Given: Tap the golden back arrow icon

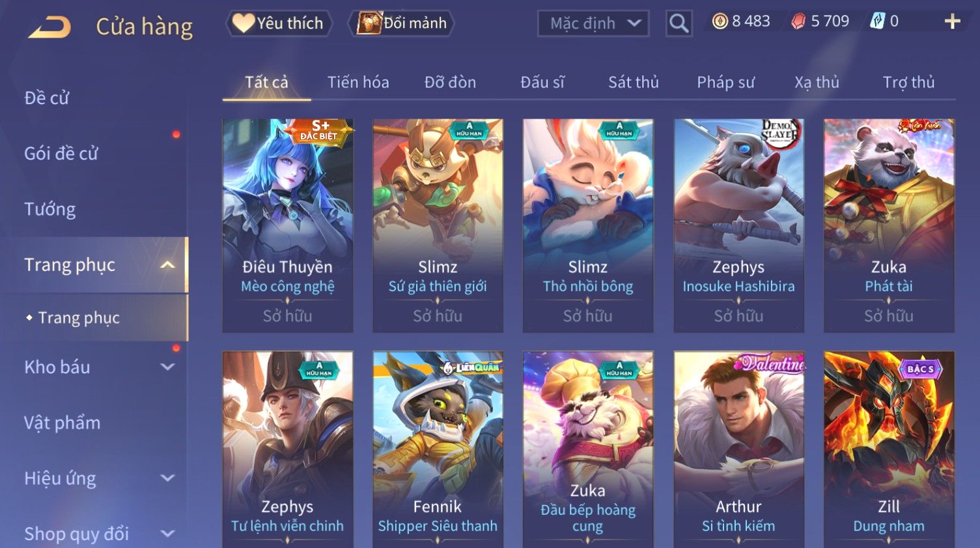Looking at the screenshot, I should click(50, 27).
